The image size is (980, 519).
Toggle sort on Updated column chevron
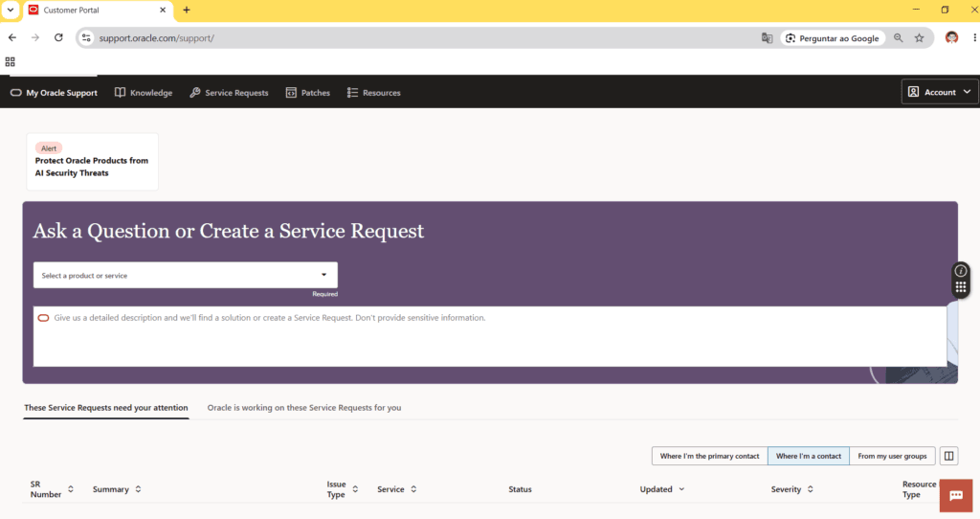click(681, 489)
